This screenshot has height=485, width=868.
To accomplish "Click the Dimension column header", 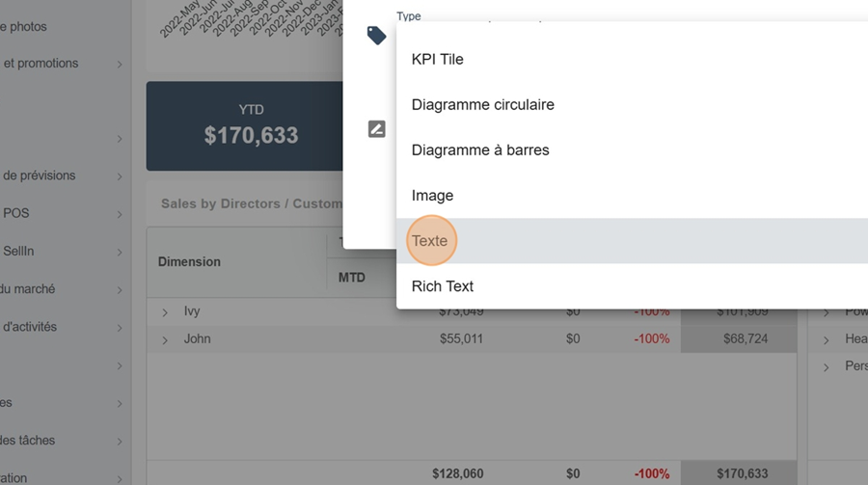I will (x=189, y=261).
